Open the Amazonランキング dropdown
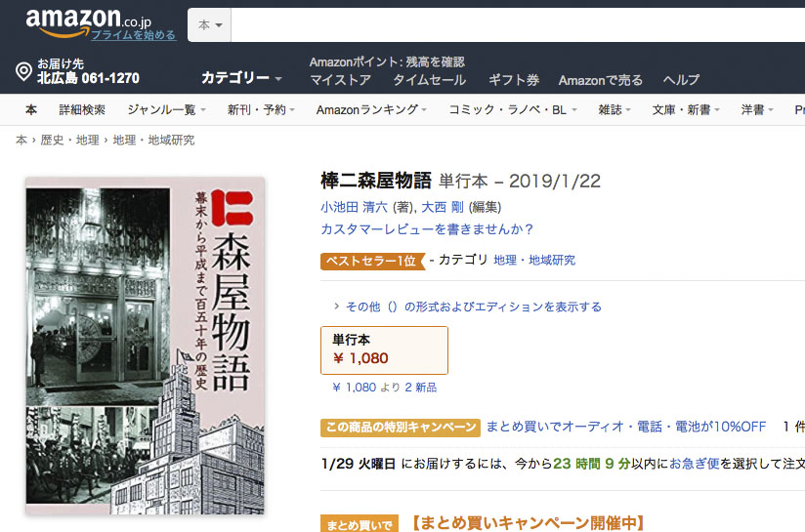 [x=371, y=109]
